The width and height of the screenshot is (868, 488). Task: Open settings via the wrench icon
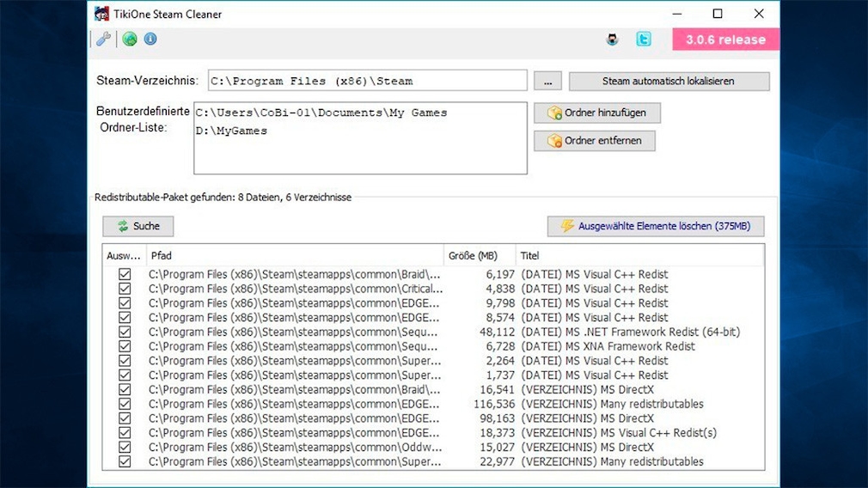pyautogui.click(x=102, y=39)
